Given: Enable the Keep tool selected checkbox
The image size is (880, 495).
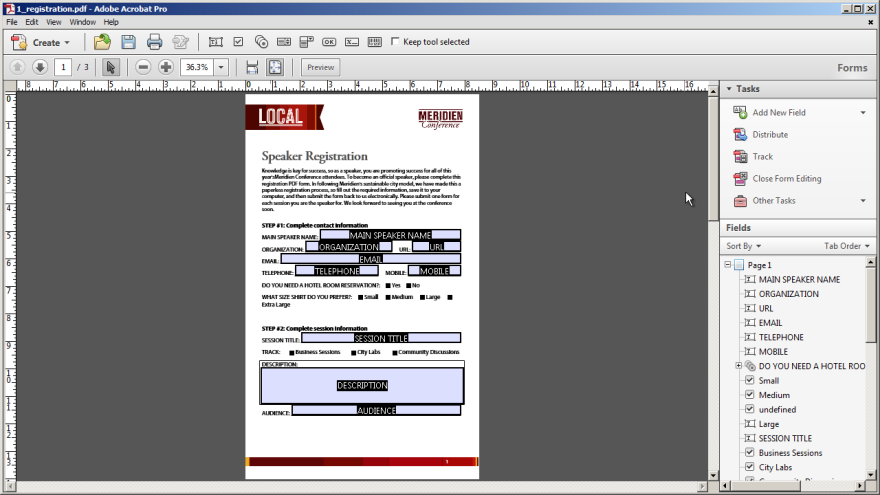Looking at the screenshot, I should coord(396,42).
